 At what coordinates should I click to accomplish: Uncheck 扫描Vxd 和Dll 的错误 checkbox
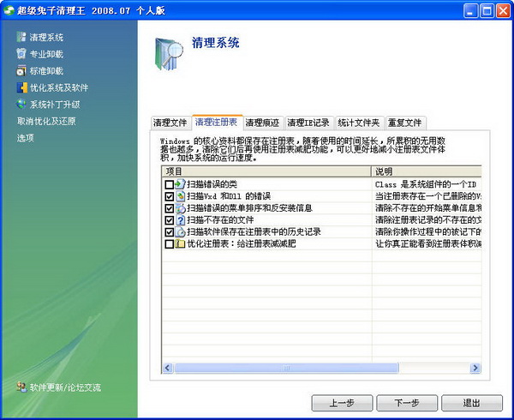click(169, 196)
